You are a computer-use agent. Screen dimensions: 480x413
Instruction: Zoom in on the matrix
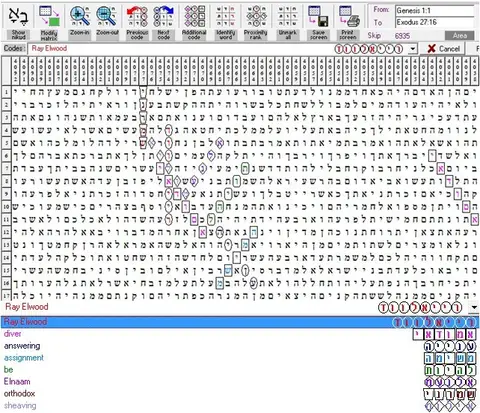(x=80, y=22)
